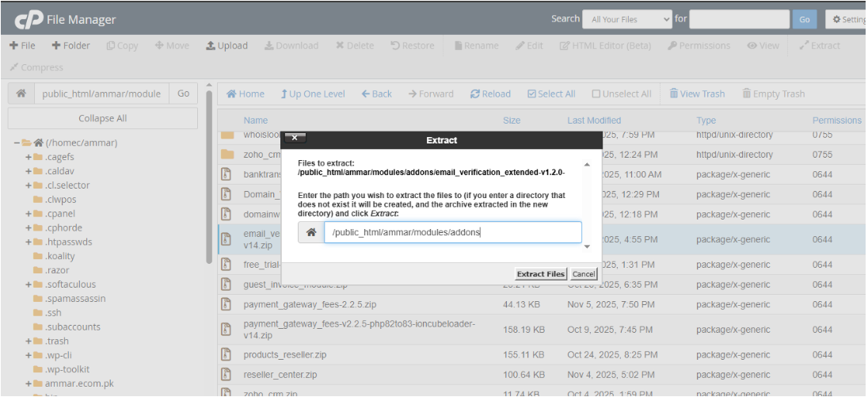This screenshot has width=868, height=397.
Task: Collapse the /homec/ammar root node
Action: coord(17,143)
